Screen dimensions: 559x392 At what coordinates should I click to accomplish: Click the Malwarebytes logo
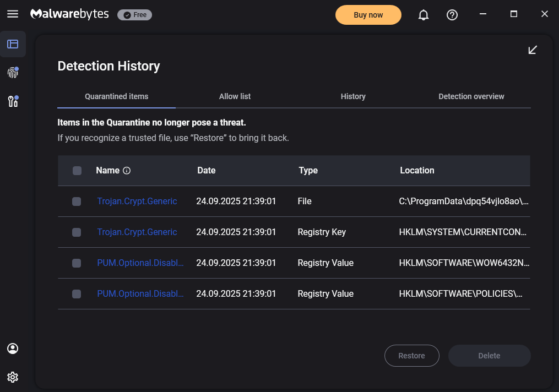click(x=69, y=14)
